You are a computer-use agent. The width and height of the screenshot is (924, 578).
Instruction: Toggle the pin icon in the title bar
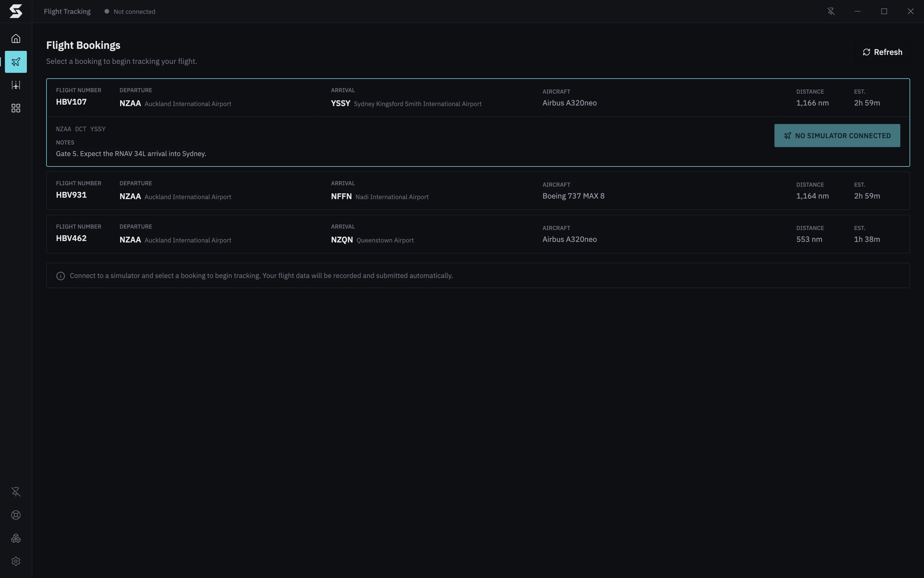point(831,12)
